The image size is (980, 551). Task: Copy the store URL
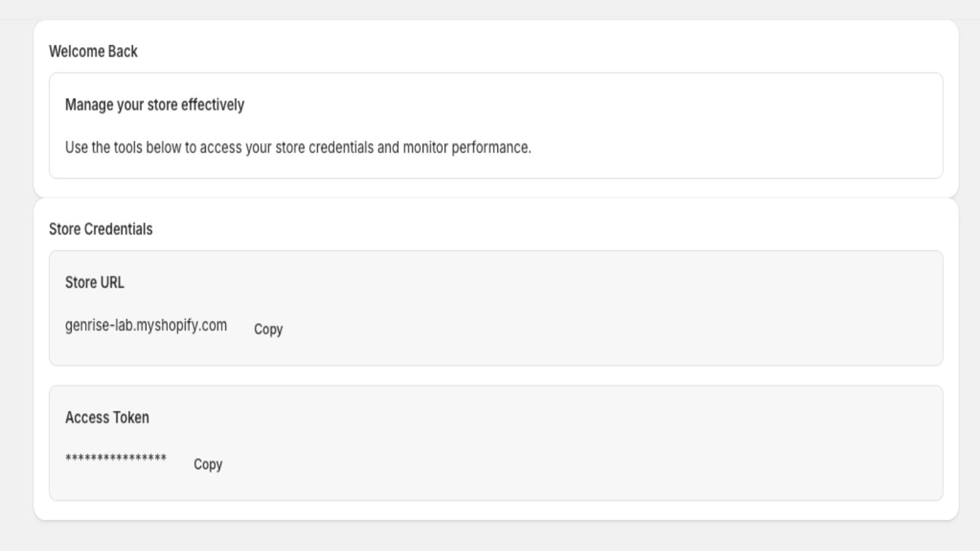[x=268, y=329]
